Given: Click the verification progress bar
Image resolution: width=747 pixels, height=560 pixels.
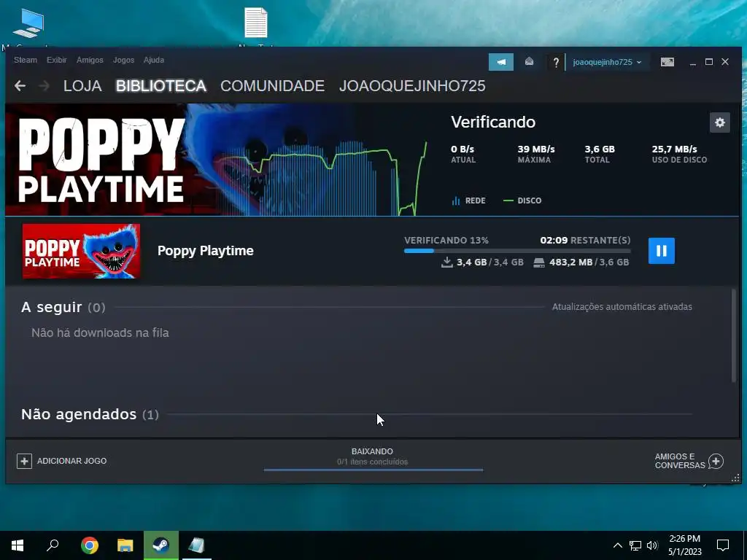Looking at the screenshot, I should (517, 251).
